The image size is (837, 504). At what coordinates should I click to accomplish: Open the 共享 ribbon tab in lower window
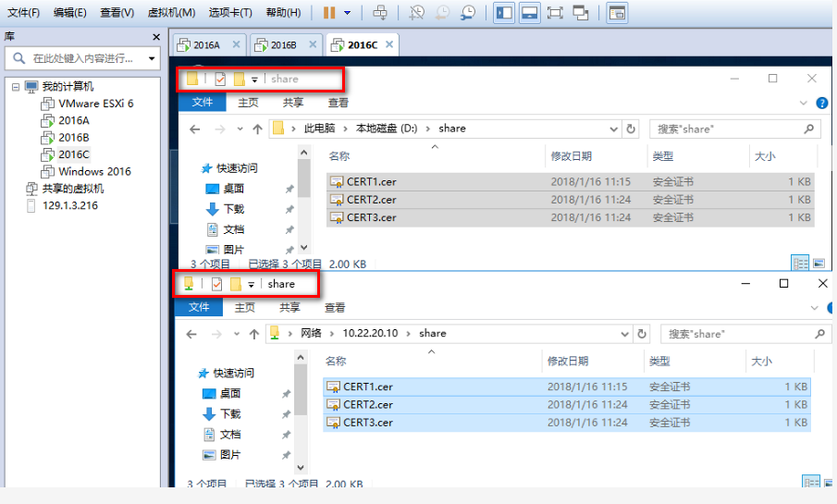(x=290, y=307)
